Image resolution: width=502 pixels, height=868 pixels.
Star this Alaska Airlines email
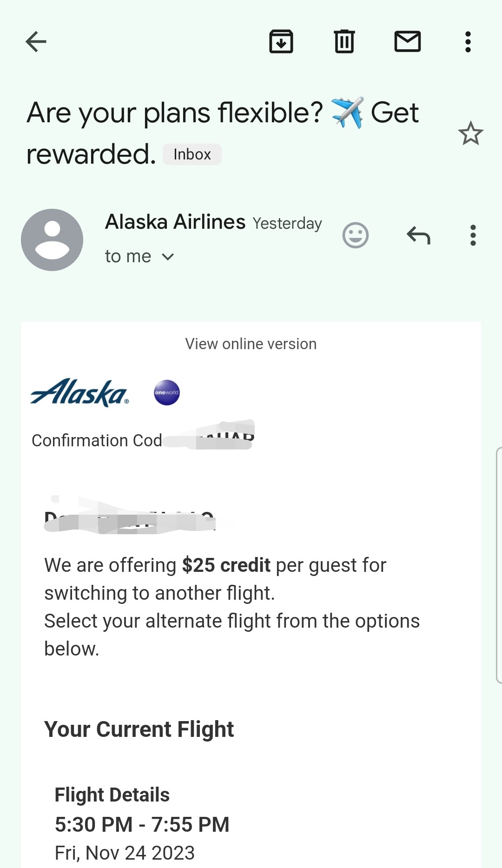[x=471, y=133]
